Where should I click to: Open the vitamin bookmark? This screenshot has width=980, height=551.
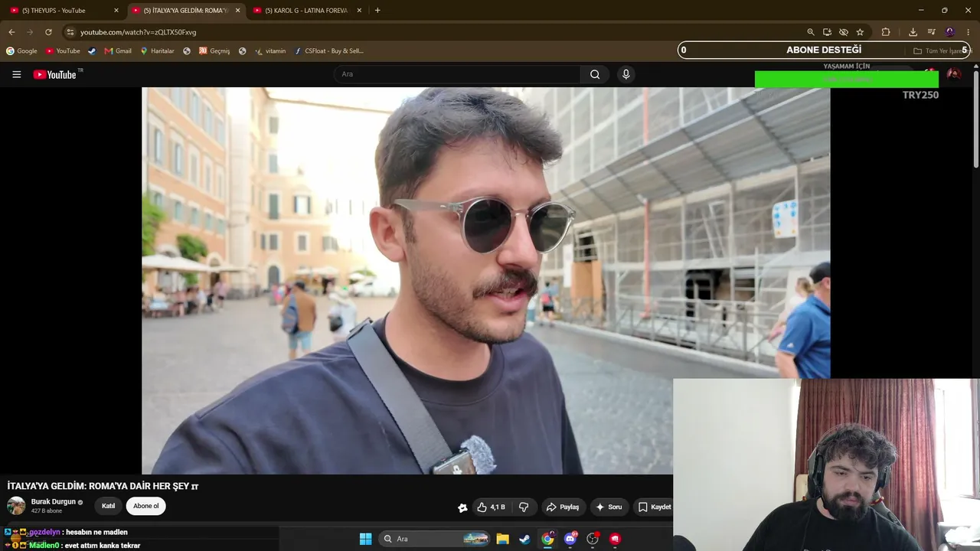(x=270, y=51)
